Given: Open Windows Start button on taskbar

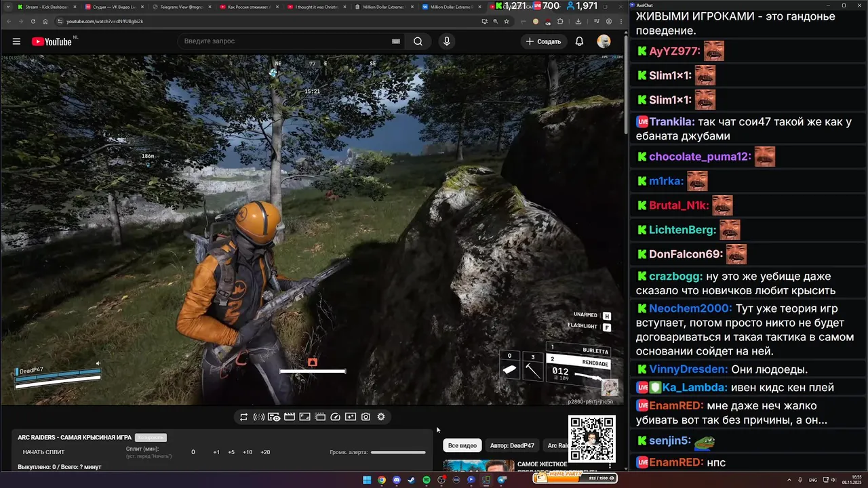Looking at the screenshot, I should [x=367, y=480].
